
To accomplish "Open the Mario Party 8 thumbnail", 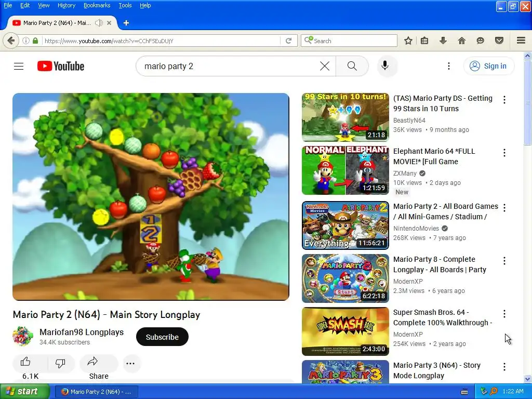I will pyautogui.click(x=345, y=278).
